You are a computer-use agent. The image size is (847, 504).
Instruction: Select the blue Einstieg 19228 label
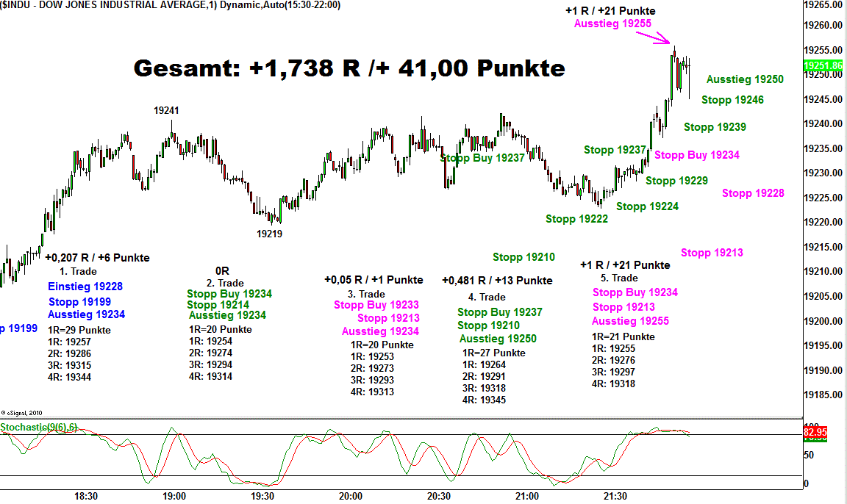click(x=85, y=287)
